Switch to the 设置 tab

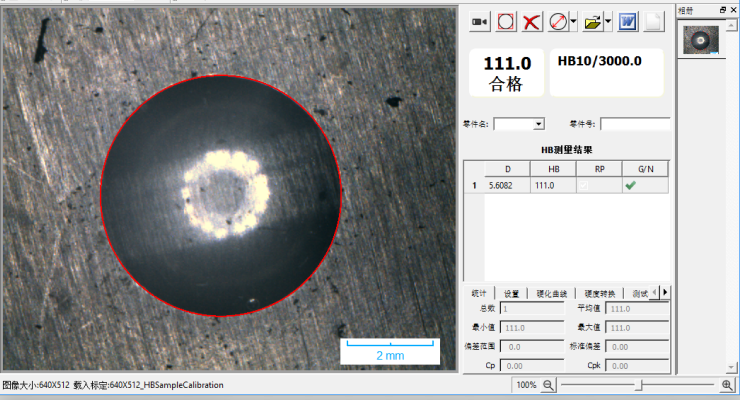(x=511, y=293)
